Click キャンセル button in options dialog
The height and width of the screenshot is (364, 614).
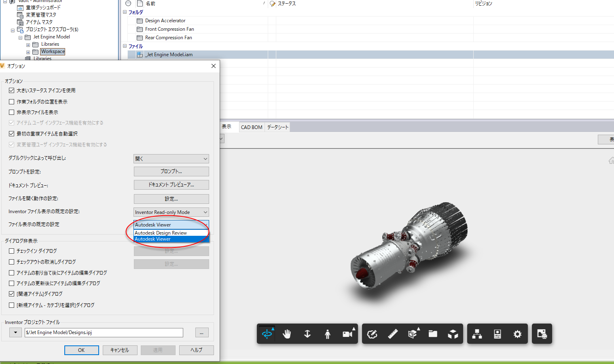[120, 350]
